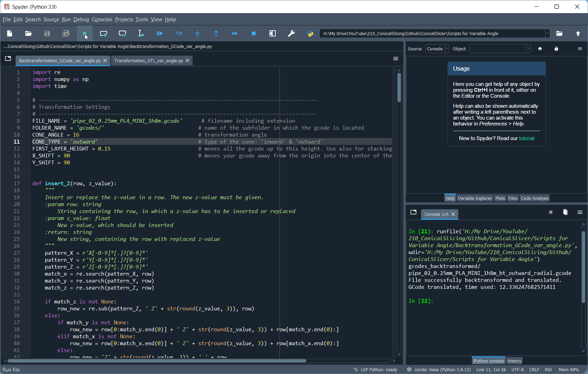Expand the working directory path dropdown
Viewport: 588px width, 374px height.
pyautogui.click(x=547, y=34)
